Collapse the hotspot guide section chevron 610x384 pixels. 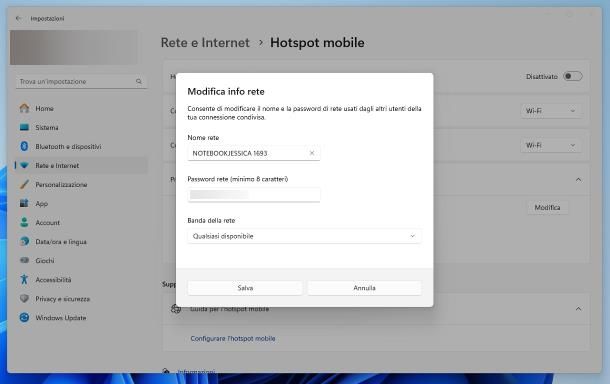578,309
